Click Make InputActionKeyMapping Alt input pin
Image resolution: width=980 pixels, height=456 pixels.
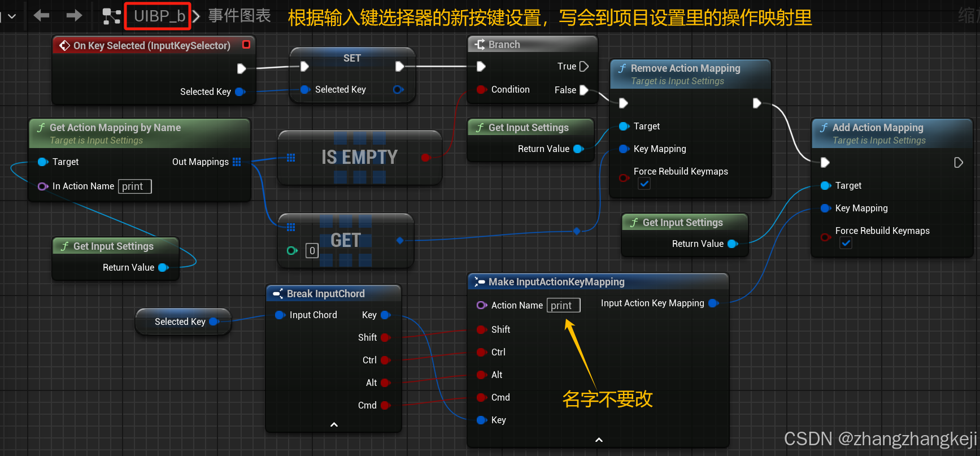click(481, 375)
